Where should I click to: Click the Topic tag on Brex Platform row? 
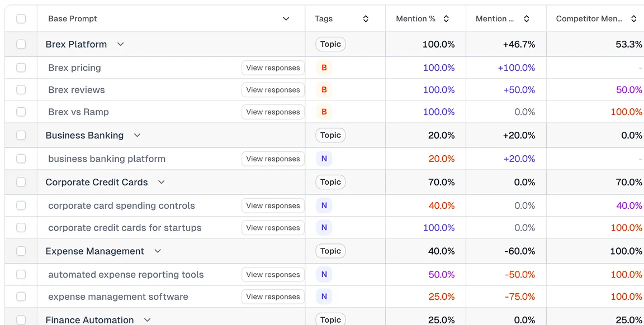tap(330, 44)
